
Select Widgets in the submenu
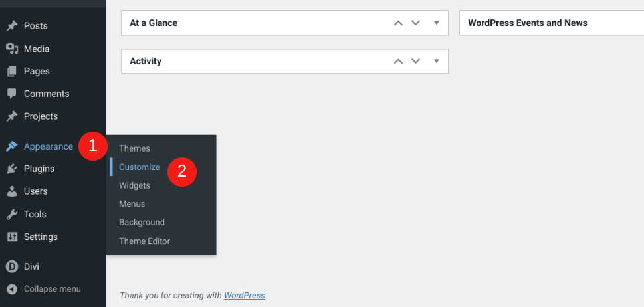click(134, 185)
